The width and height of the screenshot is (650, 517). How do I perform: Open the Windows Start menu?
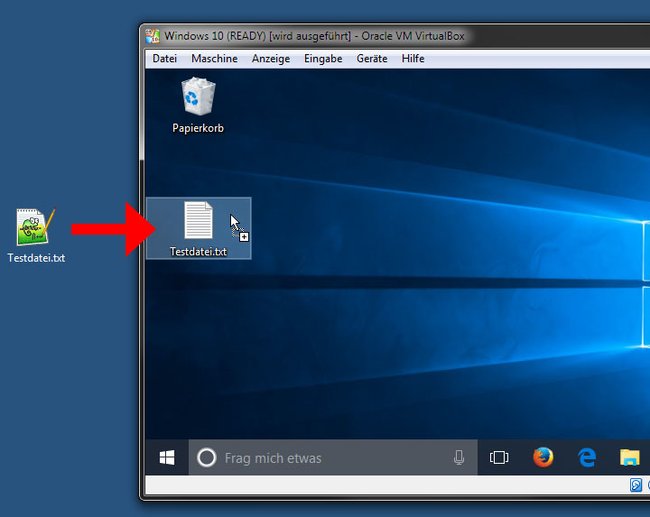pos(167,458)
